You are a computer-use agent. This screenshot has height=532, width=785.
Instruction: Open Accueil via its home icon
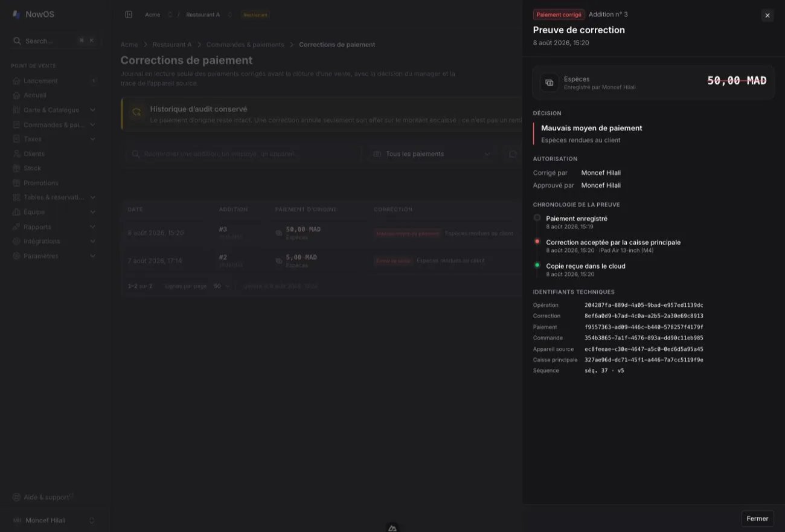click(x=17, y=95)
